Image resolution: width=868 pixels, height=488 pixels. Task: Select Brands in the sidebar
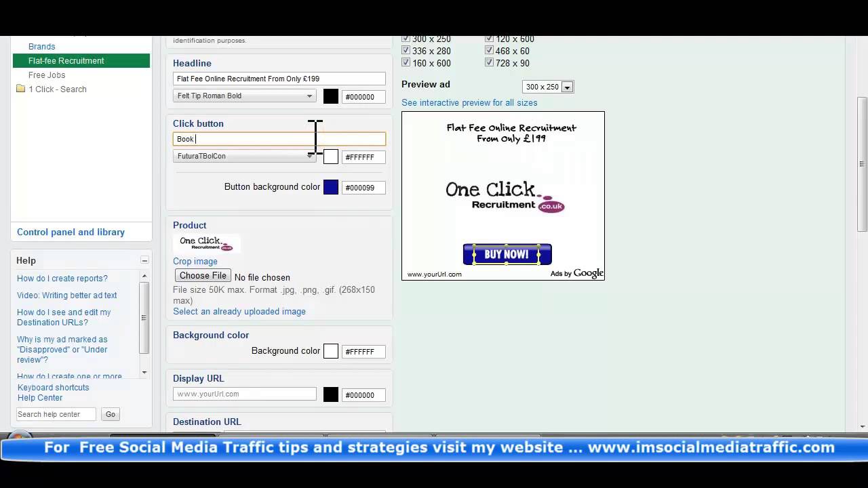pos(41,46)
